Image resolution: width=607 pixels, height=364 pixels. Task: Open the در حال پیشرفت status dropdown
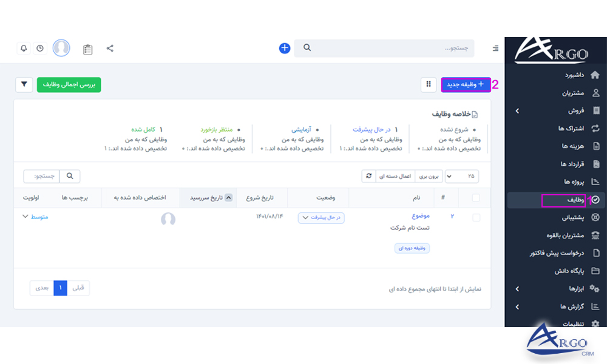tap(320, 218)
